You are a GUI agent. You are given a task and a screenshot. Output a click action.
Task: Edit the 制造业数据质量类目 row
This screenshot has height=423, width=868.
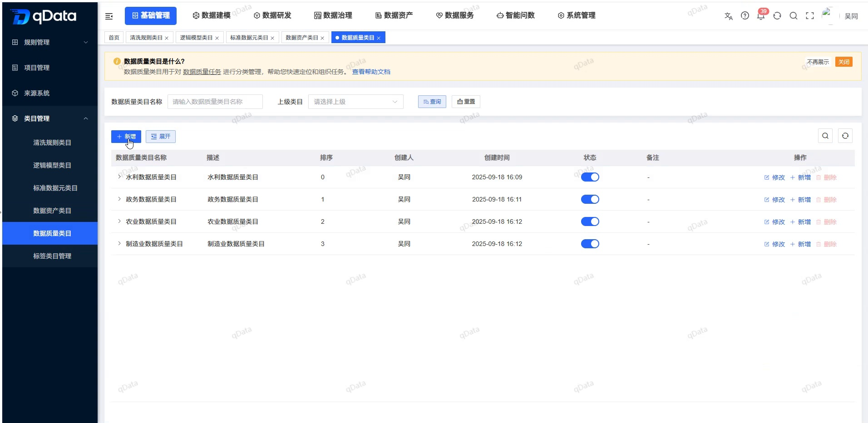[774, 244]
